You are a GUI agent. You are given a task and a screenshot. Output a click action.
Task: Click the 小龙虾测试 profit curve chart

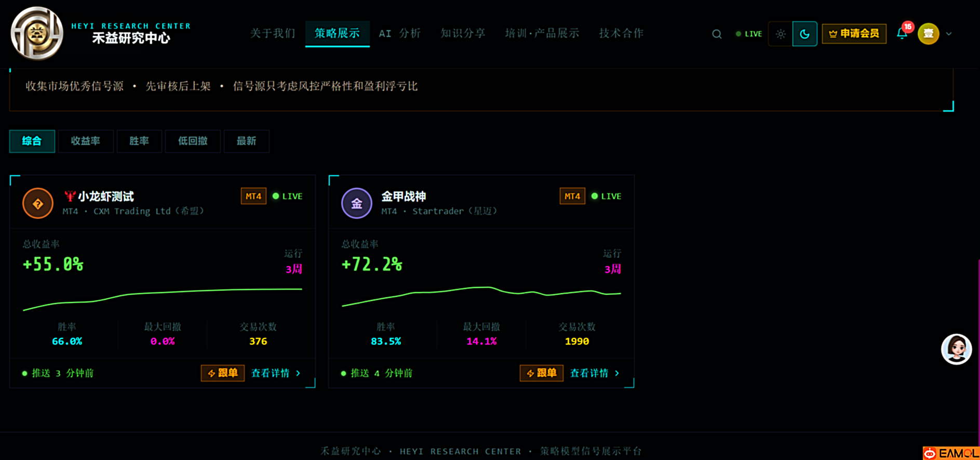coord(163,298)
